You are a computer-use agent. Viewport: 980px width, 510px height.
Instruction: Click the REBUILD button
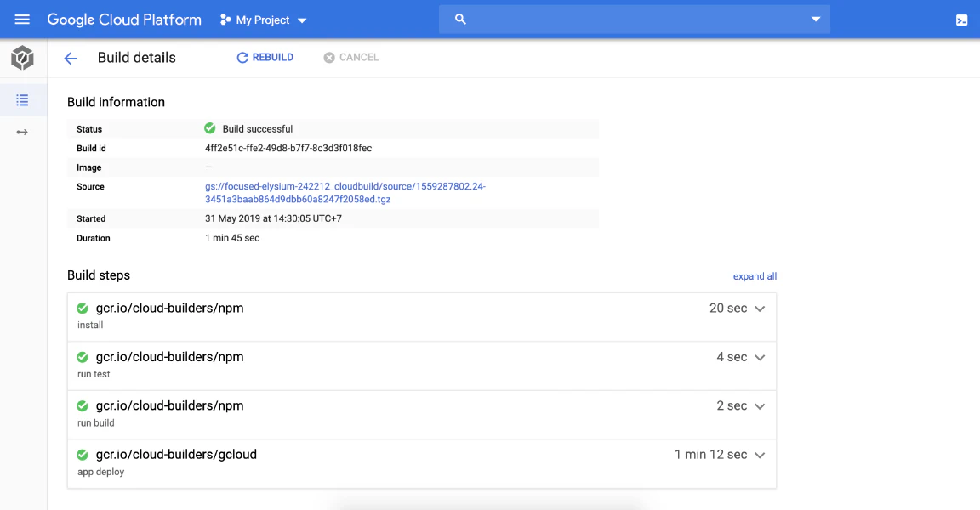pos(265,58)
